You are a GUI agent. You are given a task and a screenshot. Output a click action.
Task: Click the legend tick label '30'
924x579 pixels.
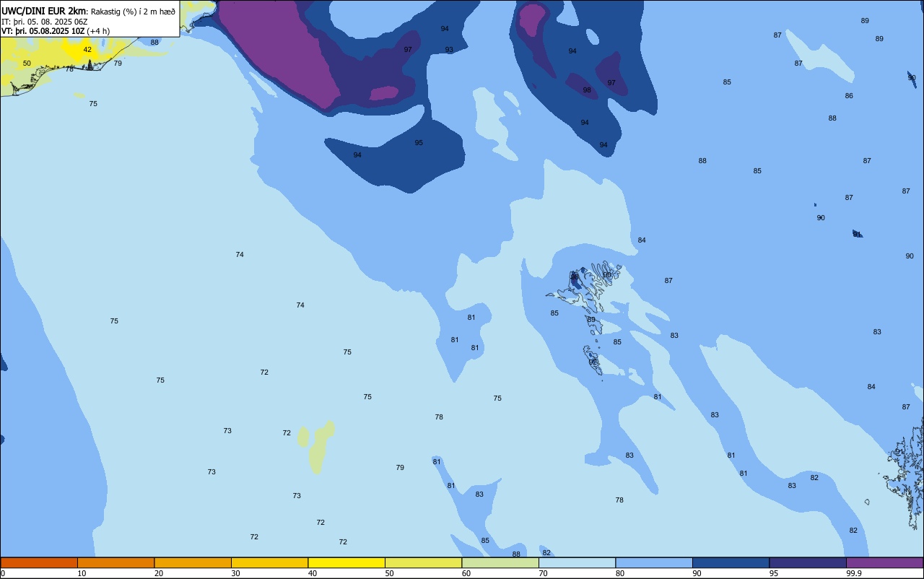(x=235, y=573)
